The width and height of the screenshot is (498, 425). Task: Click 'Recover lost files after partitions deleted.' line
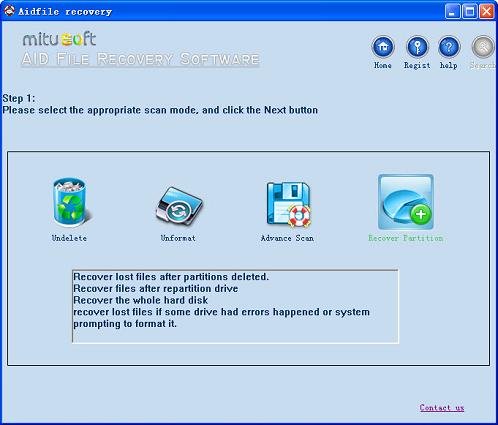pyautogui.click(x=171, y=277)
